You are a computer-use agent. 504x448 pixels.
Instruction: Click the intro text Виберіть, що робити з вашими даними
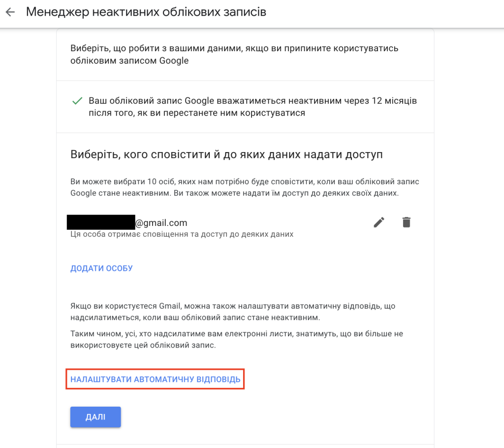pos(234,54)
